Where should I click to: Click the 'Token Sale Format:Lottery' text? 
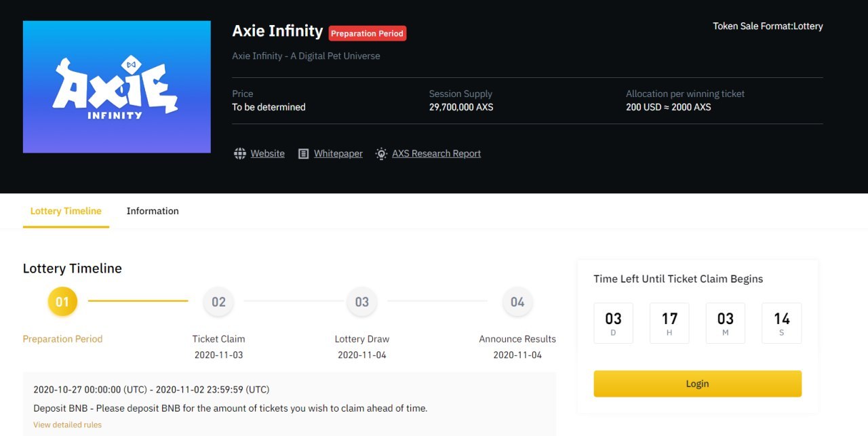pyautogui.click(x=768, y=26)
